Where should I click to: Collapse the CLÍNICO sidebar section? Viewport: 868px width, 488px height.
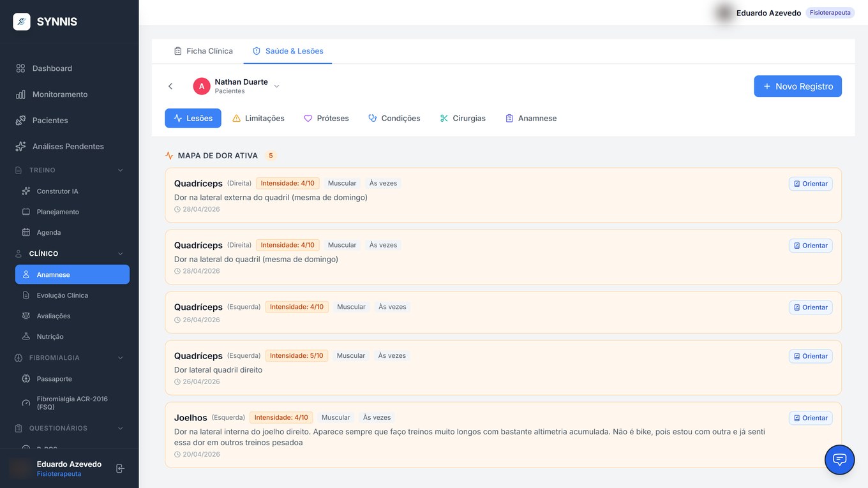(x=120, y=254)
